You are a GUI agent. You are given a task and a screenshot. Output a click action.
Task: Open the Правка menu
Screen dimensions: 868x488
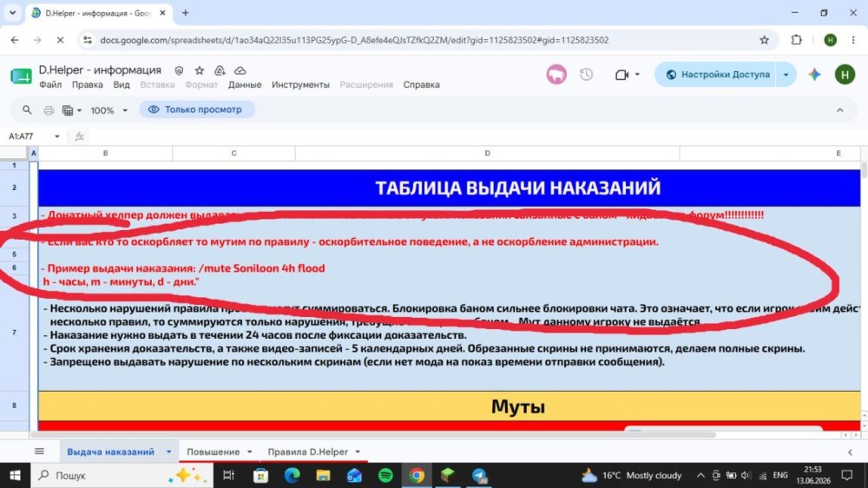click(88, 85)
